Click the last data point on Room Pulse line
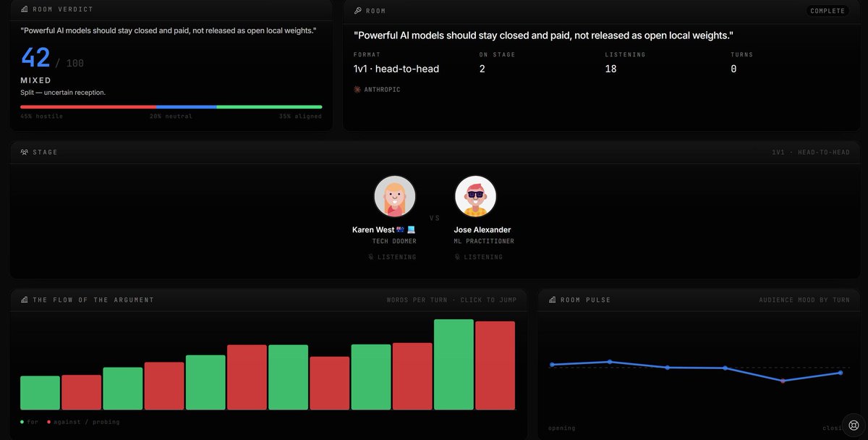The width and height of the screenshot is (868, 440). point(841,373)
